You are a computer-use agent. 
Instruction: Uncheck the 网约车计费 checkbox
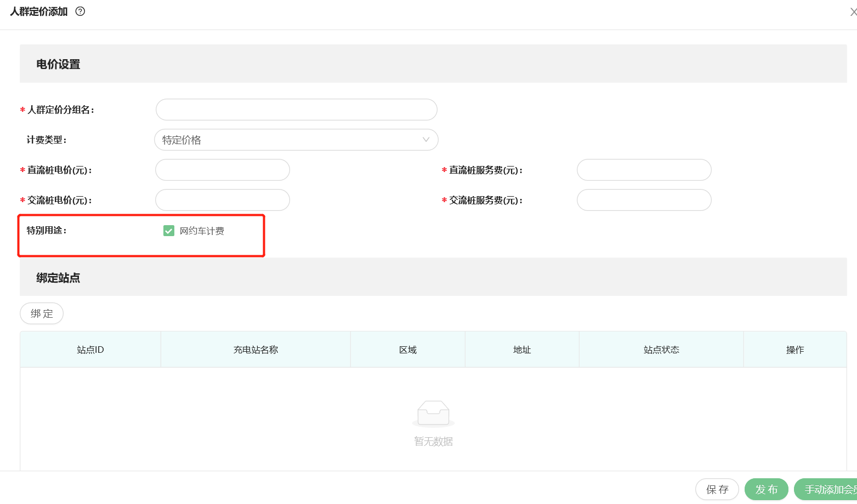click(x=169, y=231)
